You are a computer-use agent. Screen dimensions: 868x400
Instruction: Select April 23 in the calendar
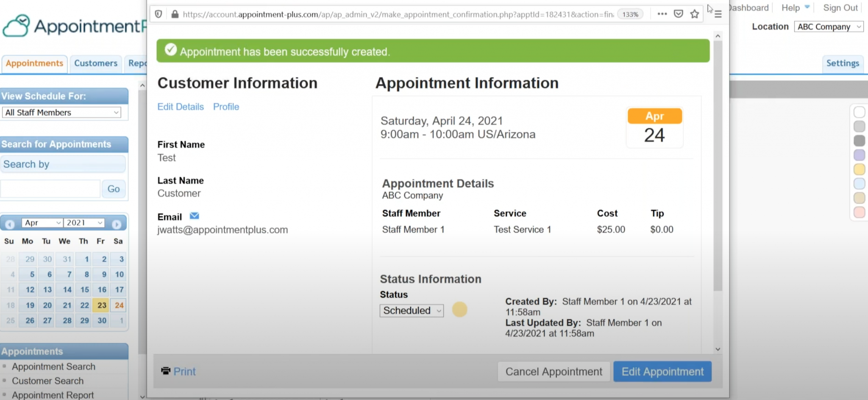click(x=102, y=305)
